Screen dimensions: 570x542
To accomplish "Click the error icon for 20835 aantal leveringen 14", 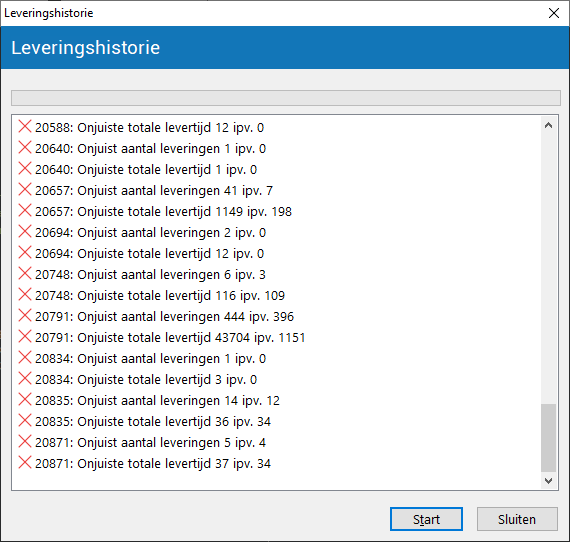I will click(25, 400).
